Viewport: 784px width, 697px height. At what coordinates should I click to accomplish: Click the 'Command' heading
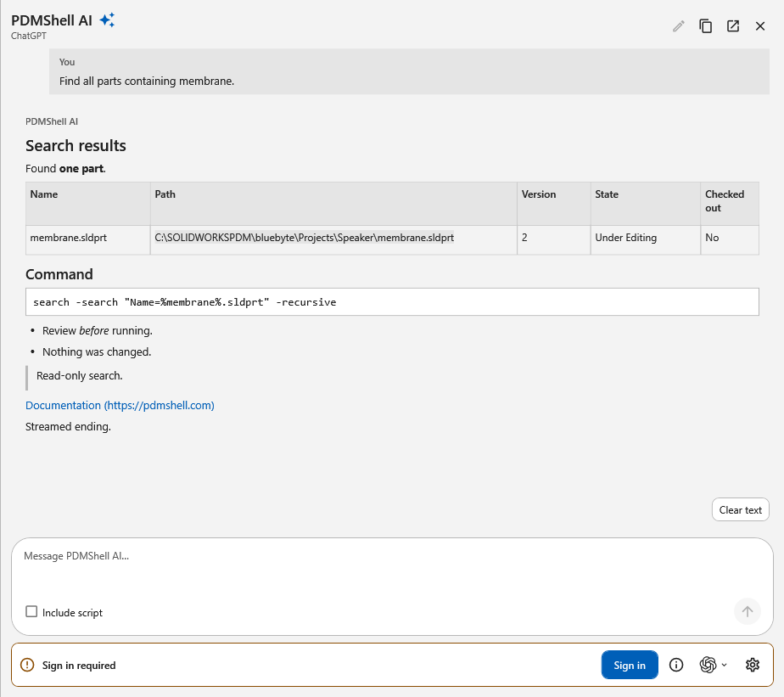coord(59,274)
